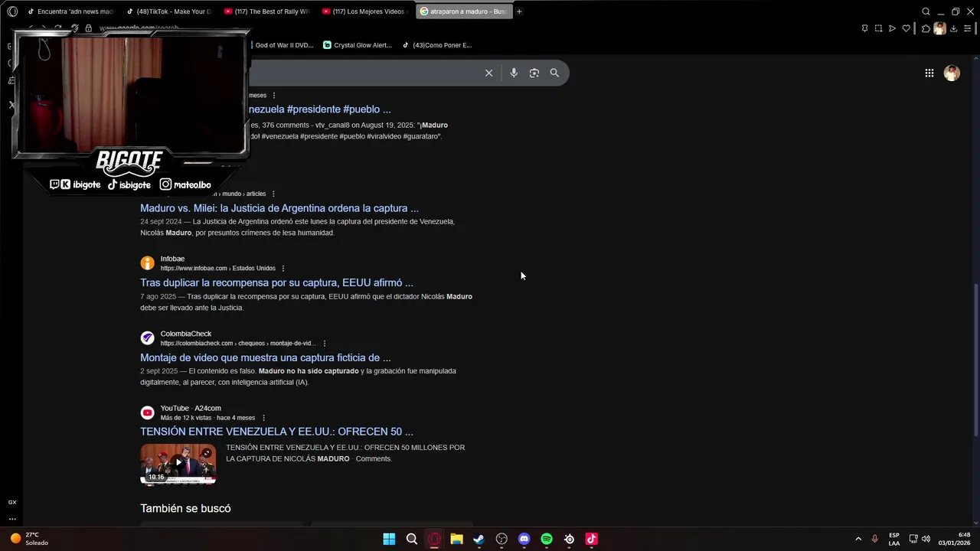This screenshot has height=551, width=980.
Task: Bookmark page with the heart icon
Action: pyautogui.click(x=906, y=28)
